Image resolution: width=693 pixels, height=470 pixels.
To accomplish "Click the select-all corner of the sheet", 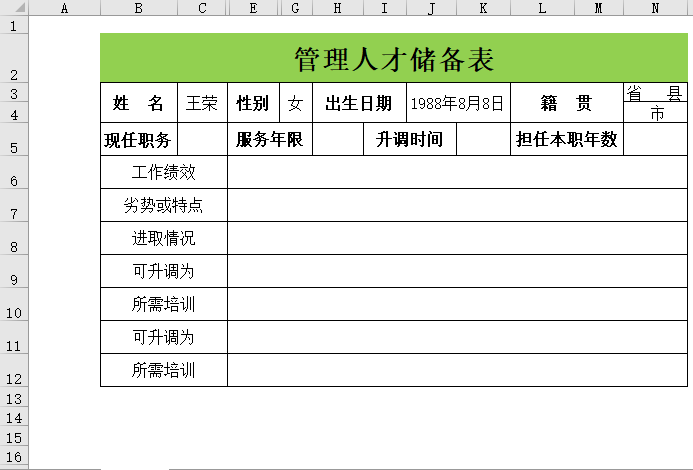I will 14,8.
